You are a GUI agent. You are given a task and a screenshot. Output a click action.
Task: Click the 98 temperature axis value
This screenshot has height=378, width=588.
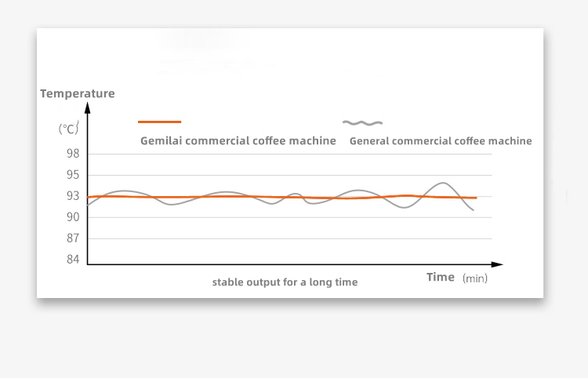(73, 154)
